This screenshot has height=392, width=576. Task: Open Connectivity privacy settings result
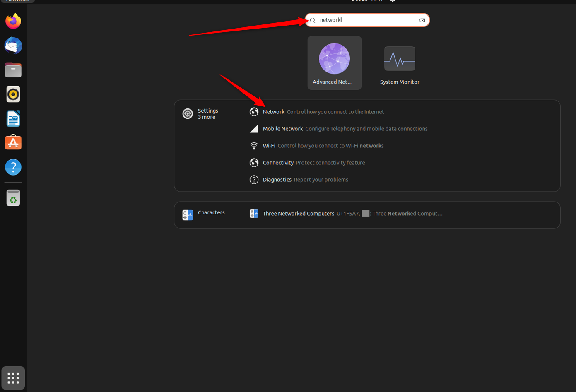(x=278, y=163)
